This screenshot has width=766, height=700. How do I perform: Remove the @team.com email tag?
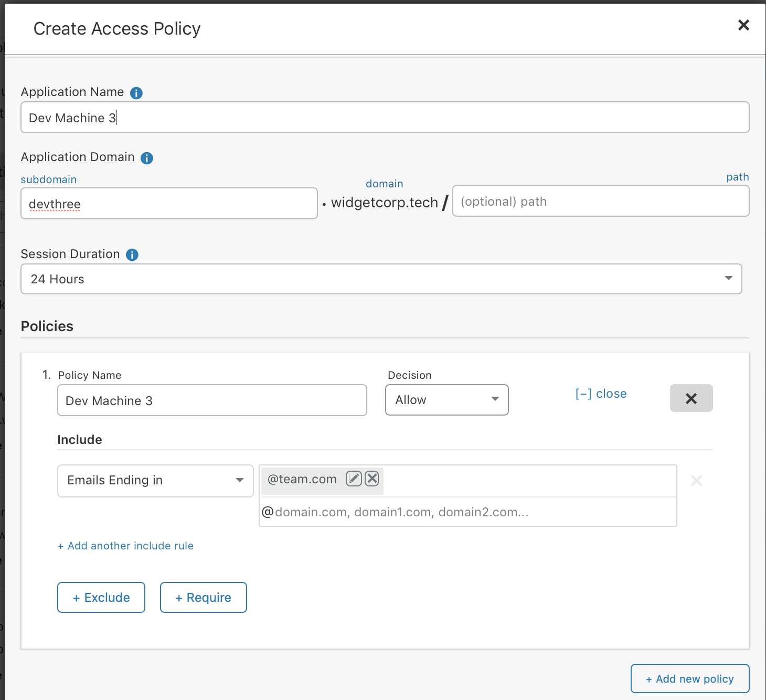tap(372, 479)
